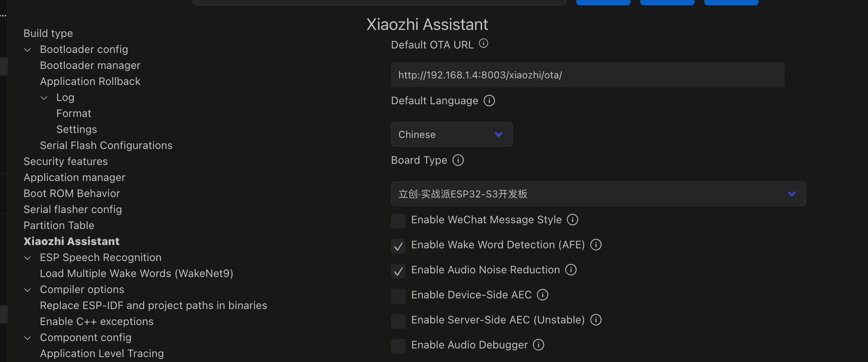Open the Board Type dropdown

pos(598,194)
